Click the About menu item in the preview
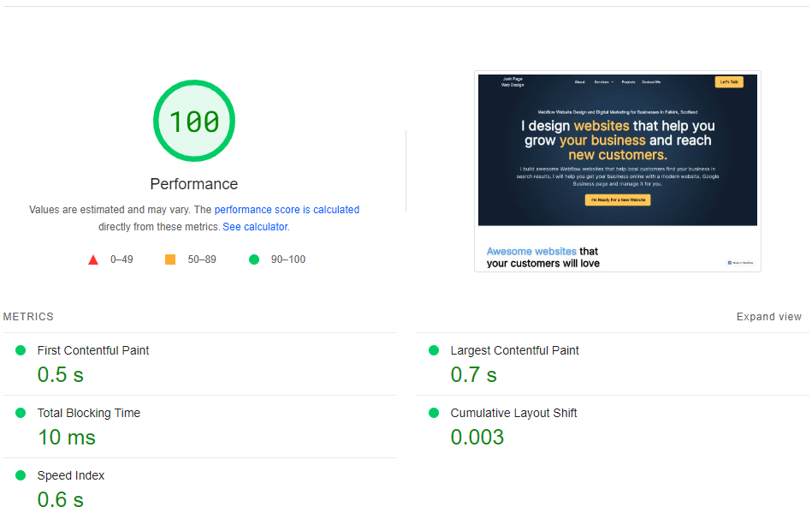This screenshot has height=519, width=812. pyautogui.click(x=579, y=82)
